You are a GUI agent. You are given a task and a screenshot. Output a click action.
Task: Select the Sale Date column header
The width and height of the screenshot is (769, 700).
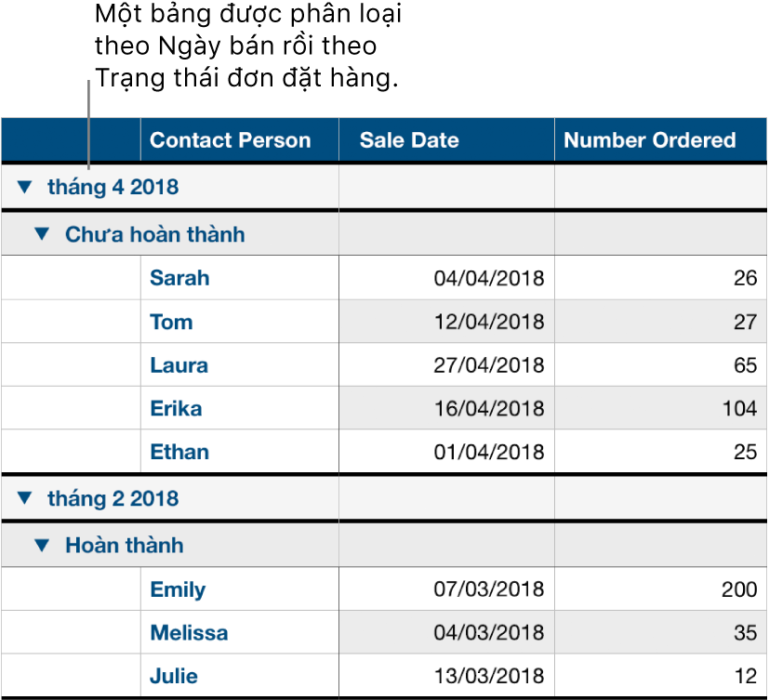(x=446, y=140)
